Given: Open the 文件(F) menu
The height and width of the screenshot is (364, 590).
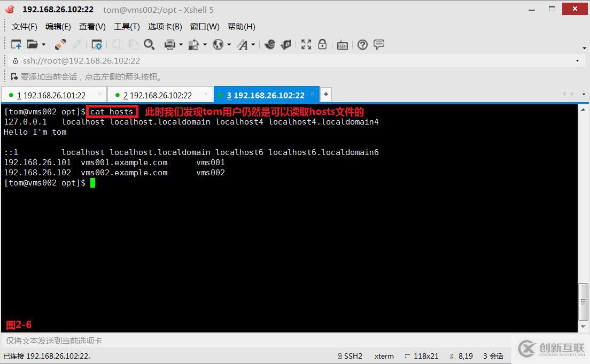Looking at the screenshot, I should 25,27.
